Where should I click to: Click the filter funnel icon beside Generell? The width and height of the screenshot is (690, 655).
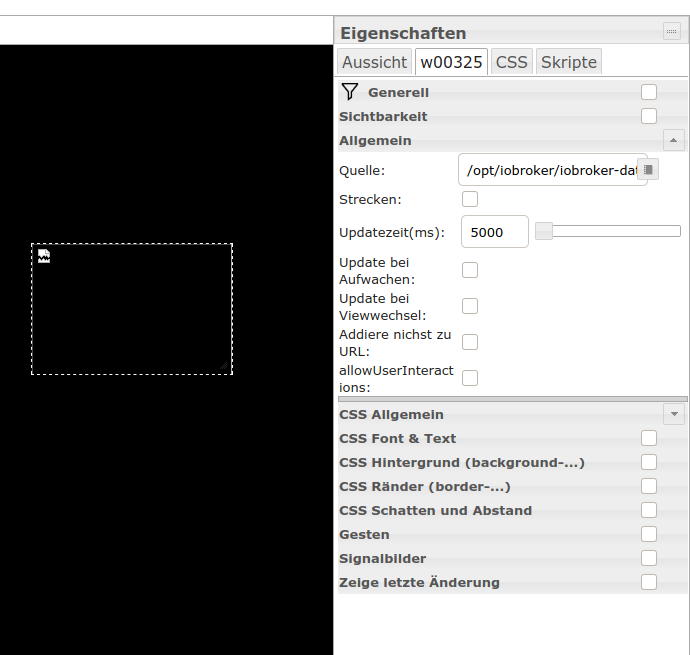(x=349, y=92)
